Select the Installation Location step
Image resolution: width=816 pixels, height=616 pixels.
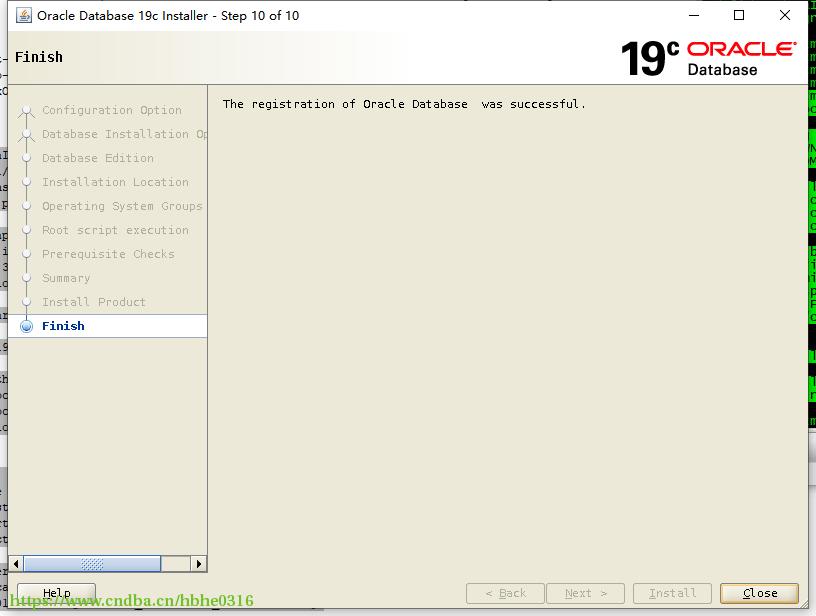[116, 182]
